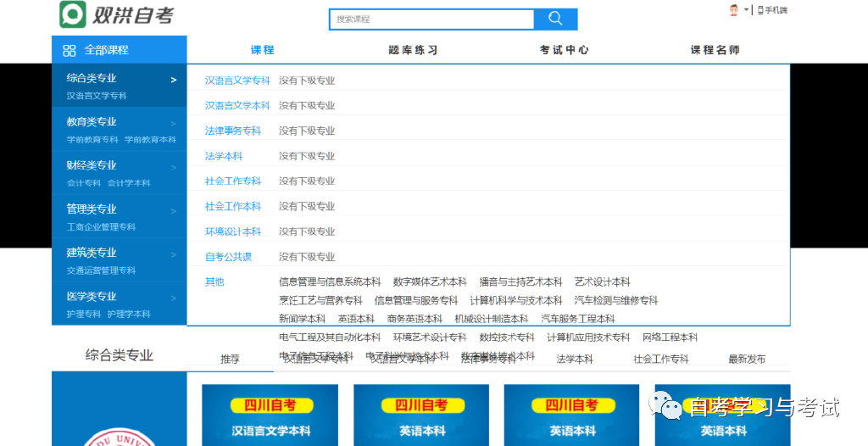Select 医学类专业 in the sidebar
The image size is (868, 446).
[92, 297]
